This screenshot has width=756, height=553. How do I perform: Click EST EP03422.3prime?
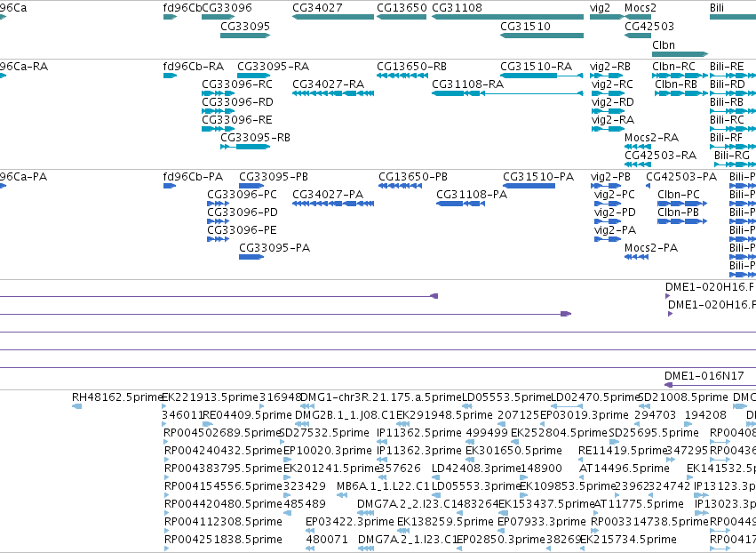(311, 530)
